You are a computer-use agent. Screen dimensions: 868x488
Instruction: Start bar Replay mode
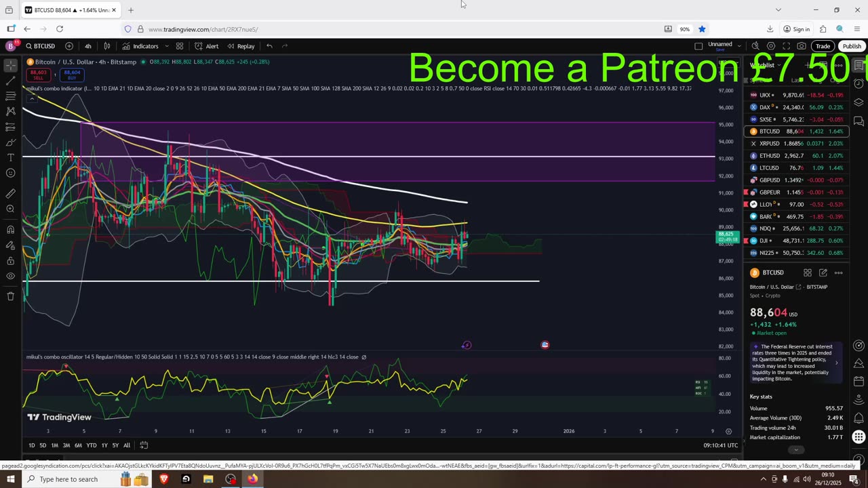point(241,46)
